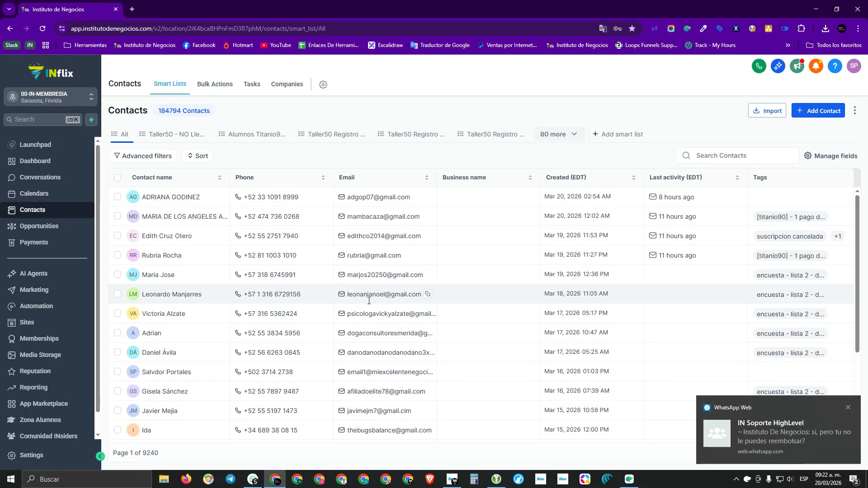Open the contacts settings gear icon

tap(323, 84)
